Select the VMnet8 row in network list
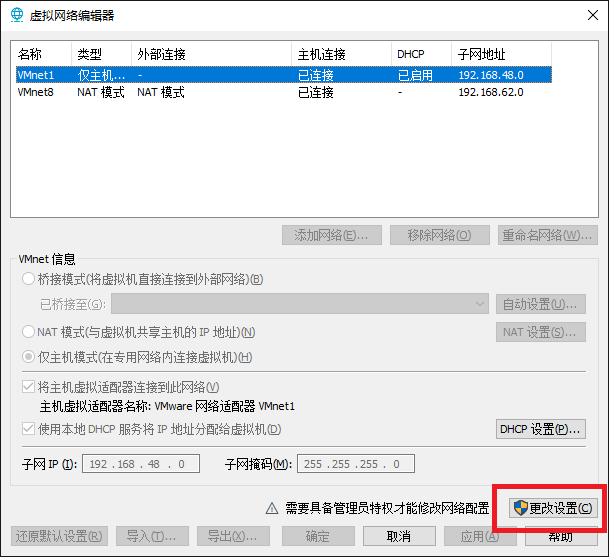This screenshot has height=557, width=609. click(284, 92)
